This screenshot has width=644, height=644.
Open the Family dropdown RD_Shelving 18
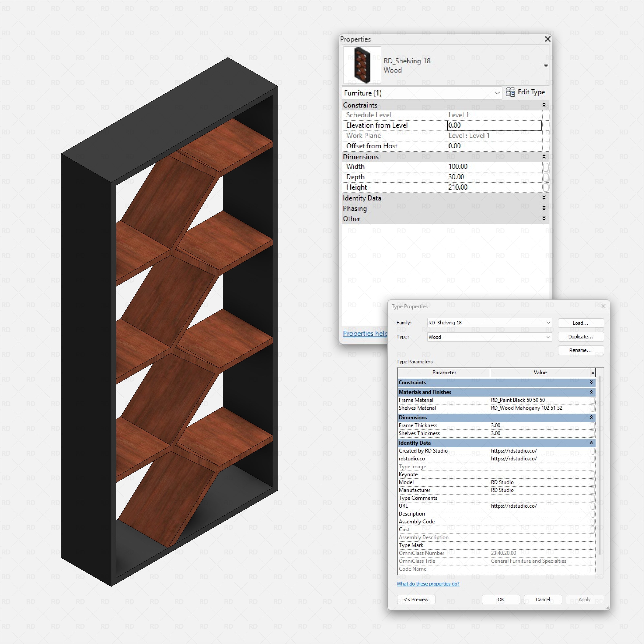click(489, 323)
